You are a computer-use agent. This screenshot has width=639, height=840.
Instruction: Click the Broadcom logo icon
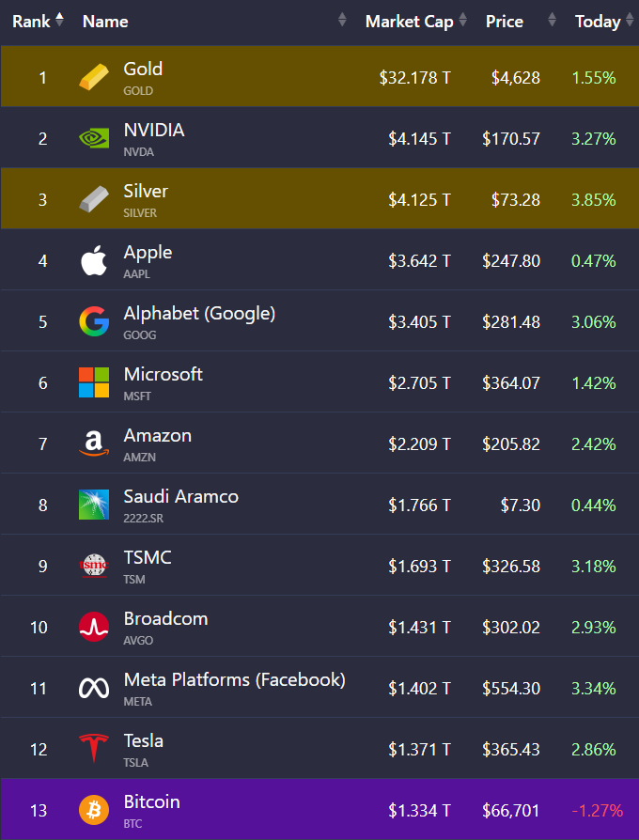click(x=94, y=627)
